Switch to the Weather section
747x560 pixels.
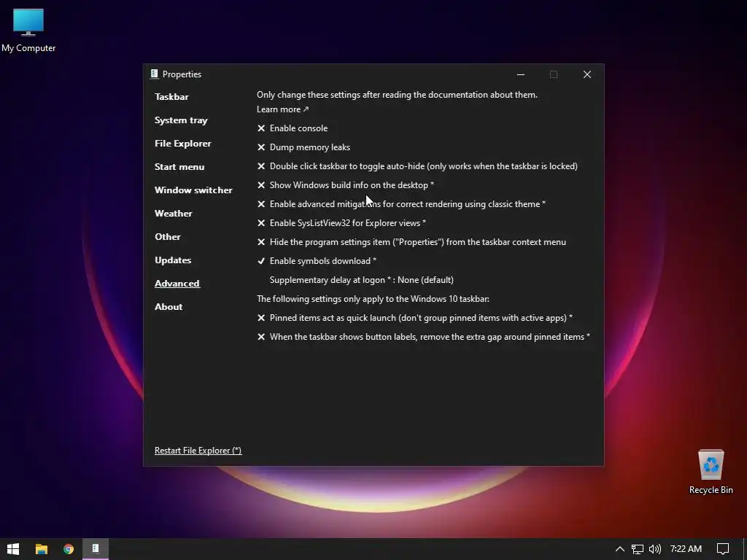(x=174, y=214)
